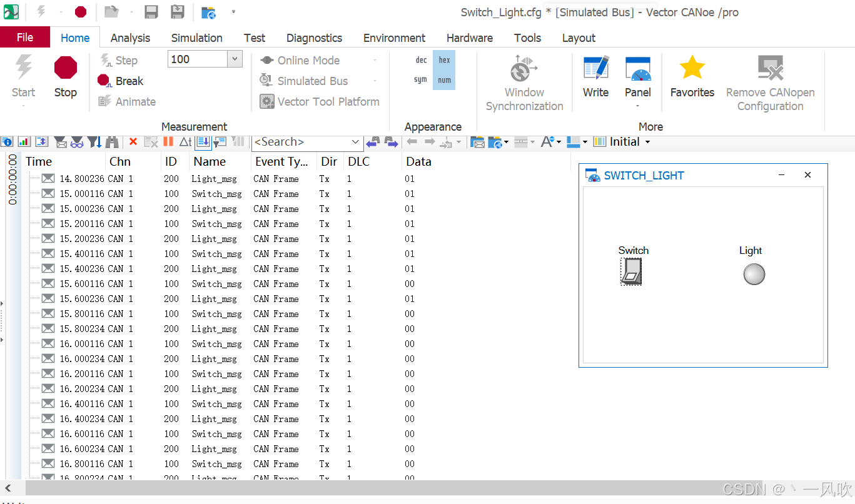The height and width of the screenshot is (504, 855).
Task: Toggle the scrolling view mode icon
Action: pyautogui.click(x=203, y=142)
